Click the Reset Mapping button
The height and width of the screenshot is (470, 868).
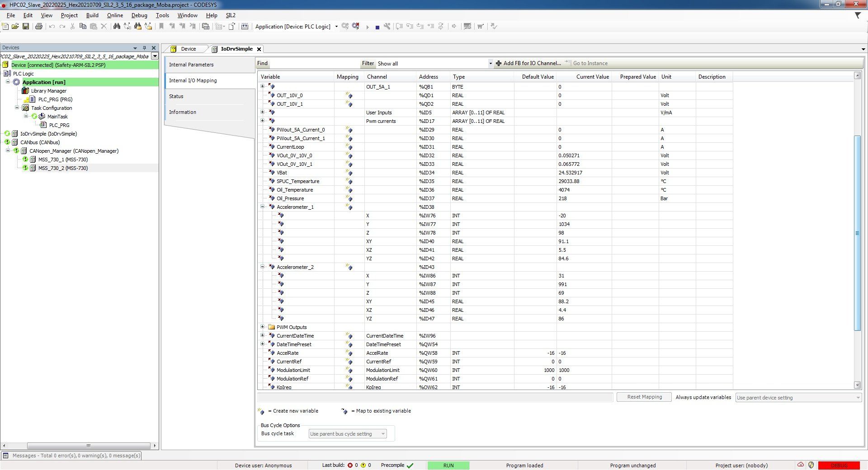644,397
